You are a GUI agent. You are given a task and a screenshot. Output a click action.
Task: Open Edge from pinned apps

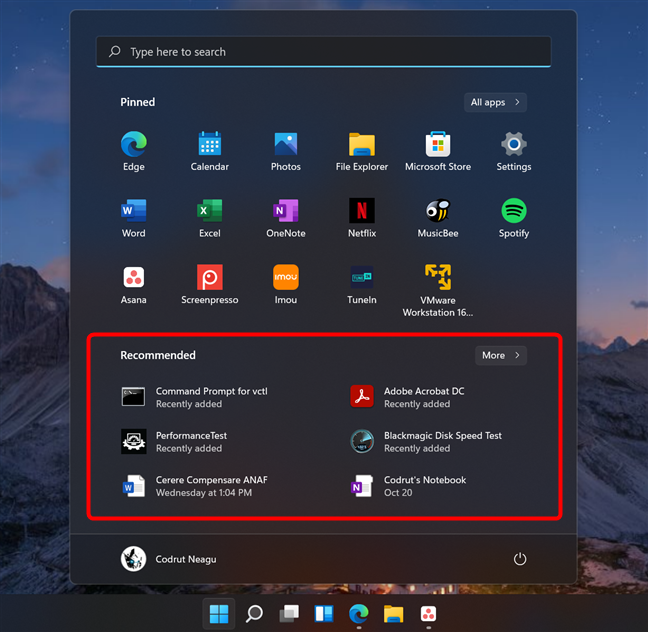(x=133, y=151)
